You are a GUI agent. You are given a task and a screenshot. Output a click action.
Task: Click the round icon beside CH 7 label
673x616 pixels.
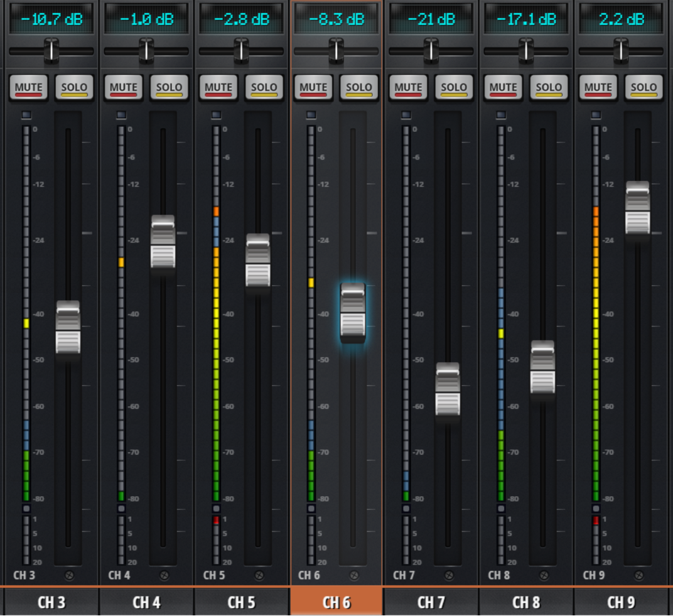[448, 575]
